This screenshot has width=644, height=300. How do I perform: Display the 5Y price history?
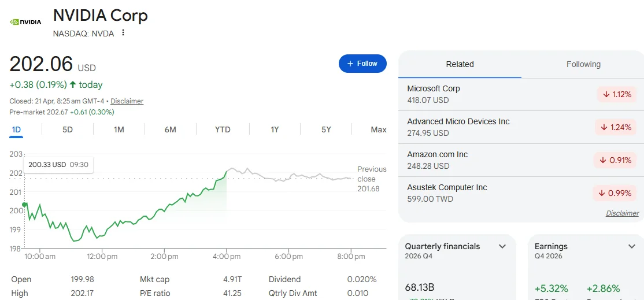(326, 129)
